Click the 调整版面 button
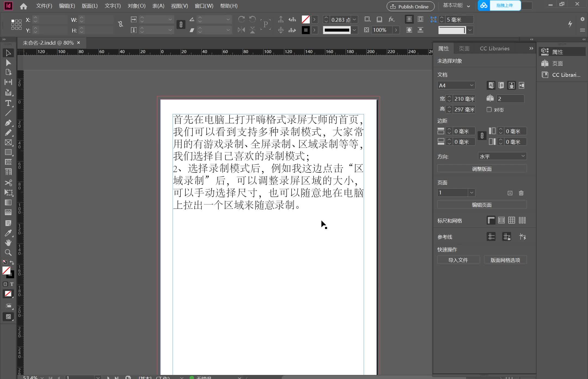 [x=482, y=169]
